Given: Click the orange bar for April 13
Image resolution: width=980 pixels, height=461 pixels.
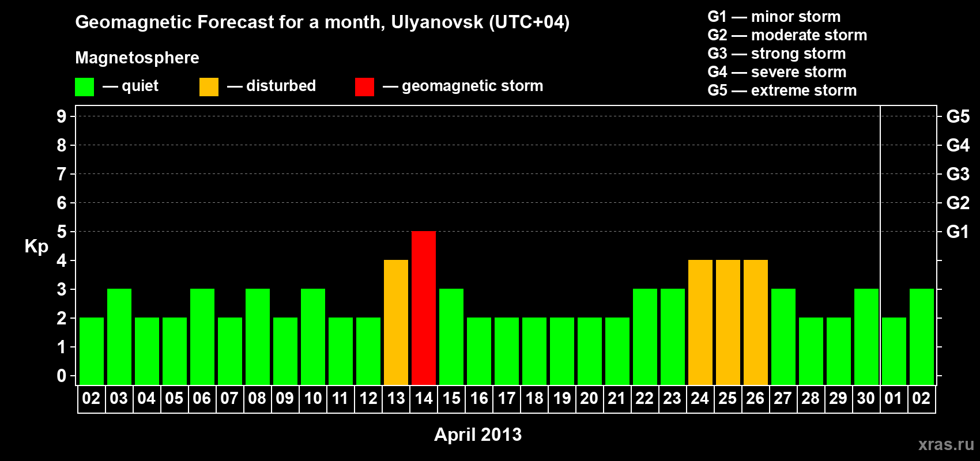Looking at the screenshot, I should [x=396, y=322].
